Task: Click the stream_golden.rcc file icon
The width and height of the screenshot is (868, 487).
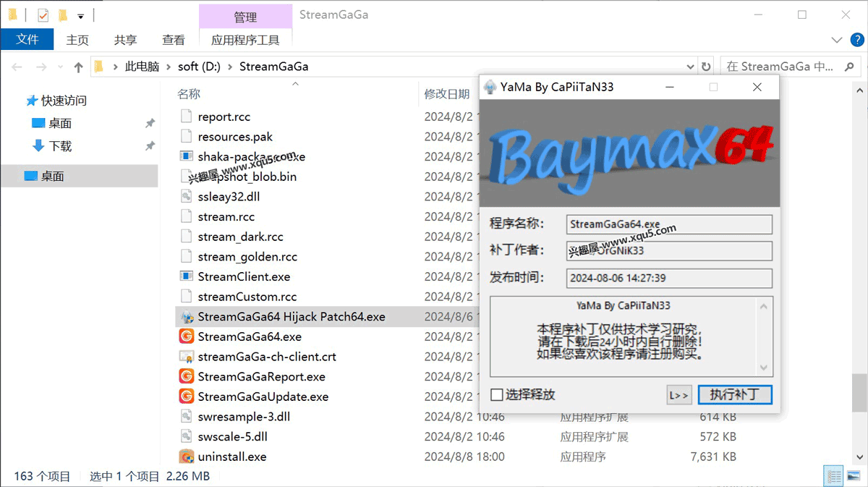Action: (x=187, y=257)
